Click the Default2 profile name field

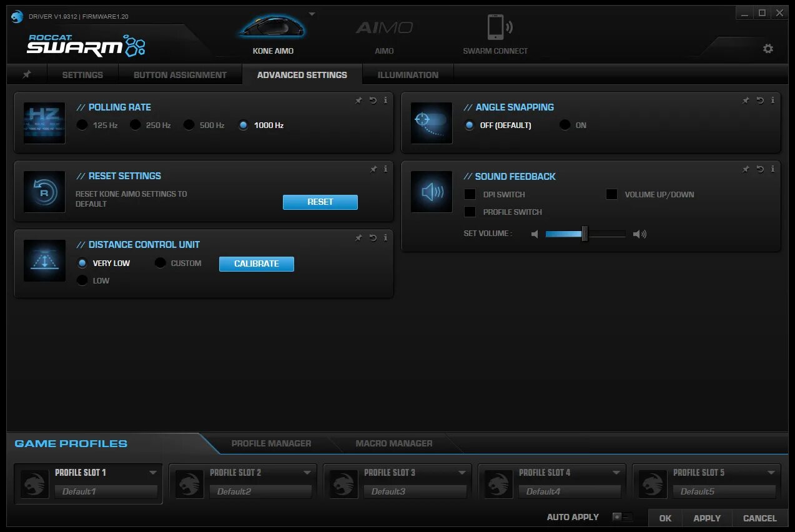coord(260,491)
